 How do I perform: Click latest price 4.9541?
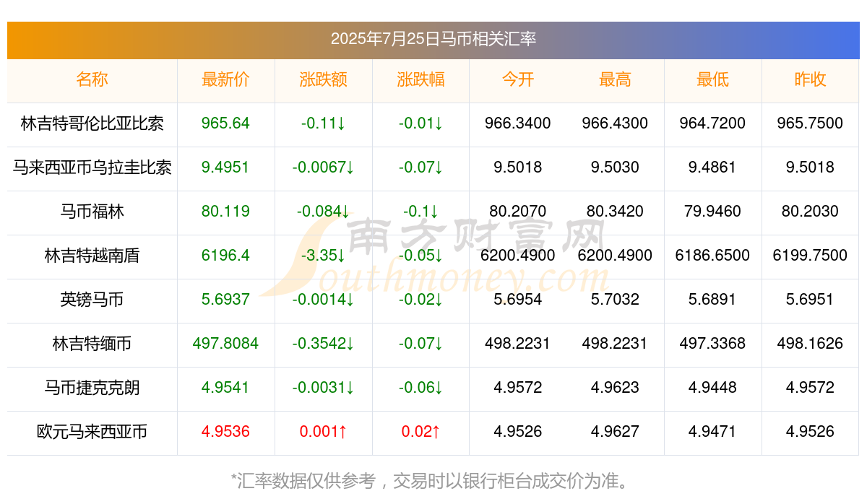(x=225, y=388)
